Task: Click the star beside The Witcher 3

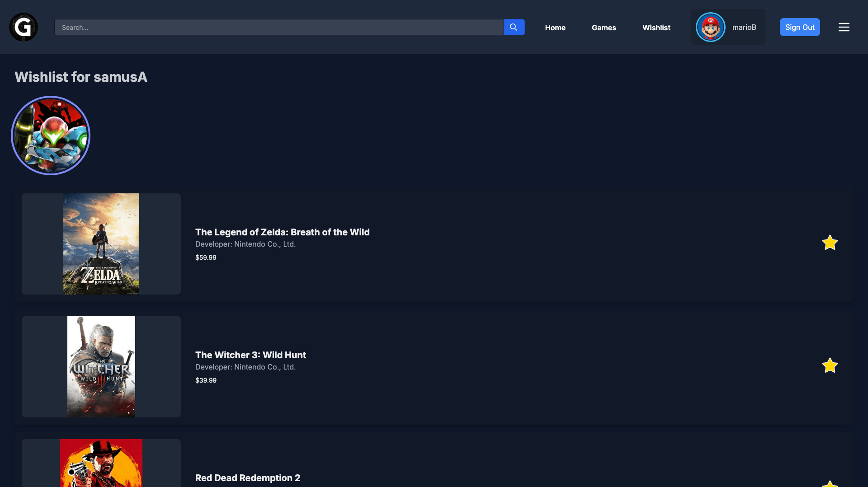Action: [x=830, y=365]
